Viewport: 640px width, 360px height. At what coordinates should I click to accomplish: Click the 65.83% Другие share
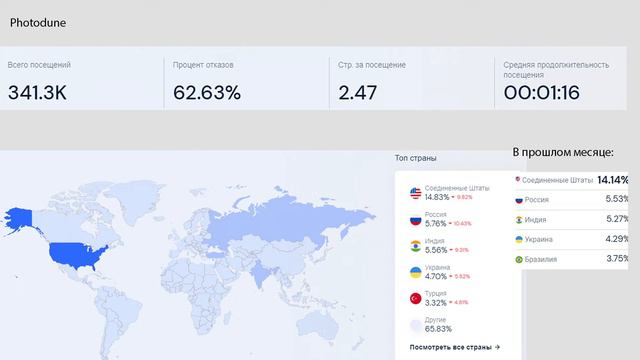click(x=438, y=329)
